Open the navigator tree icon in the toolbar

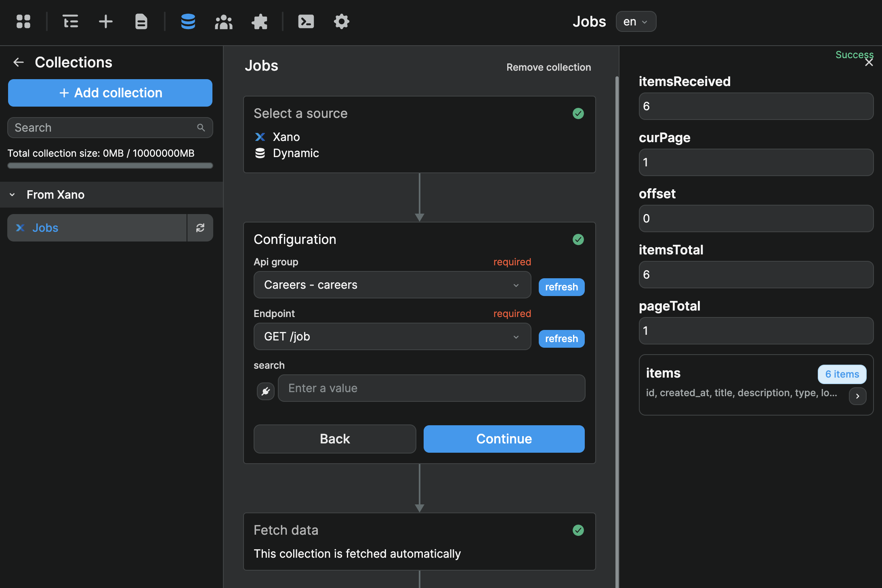coord(71,21)
